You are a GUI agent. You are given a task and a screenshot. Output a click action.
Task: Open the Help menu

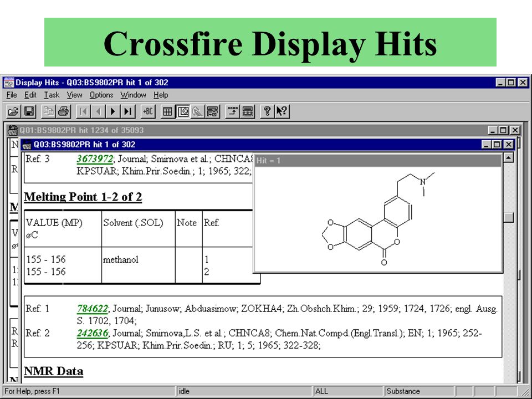[161, 95]
